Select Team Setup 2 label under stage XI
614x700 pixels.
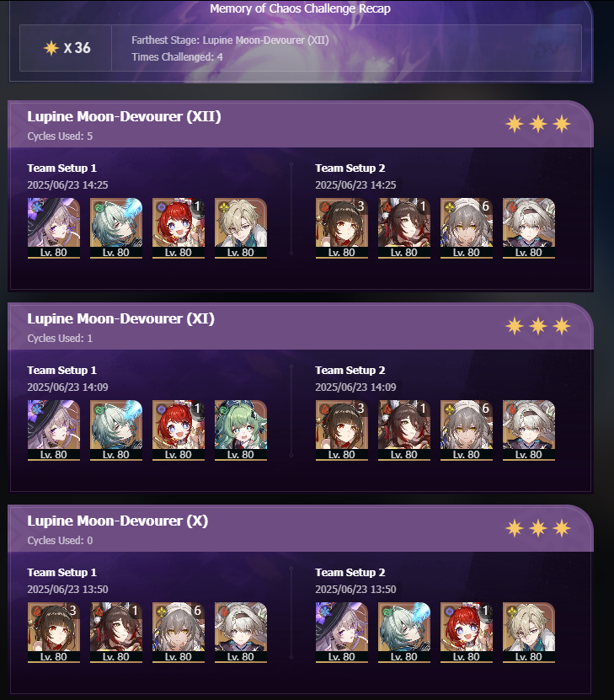point(350,370)
